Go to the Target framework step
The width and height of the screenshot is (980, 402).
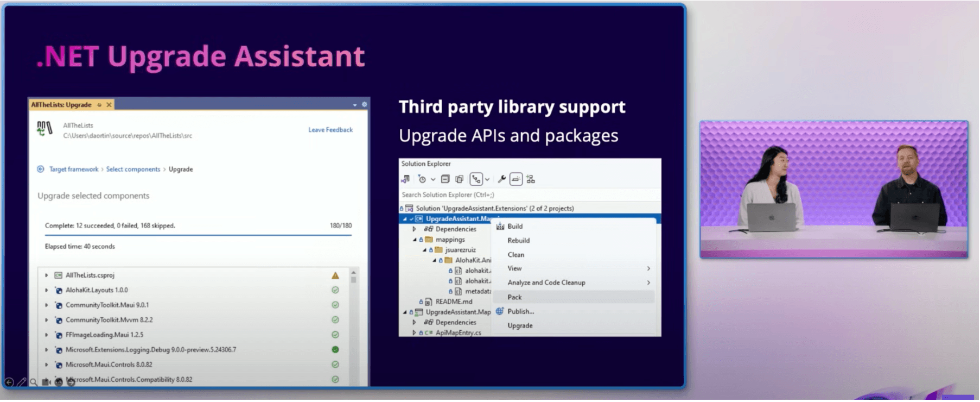[x=74, y=169]
